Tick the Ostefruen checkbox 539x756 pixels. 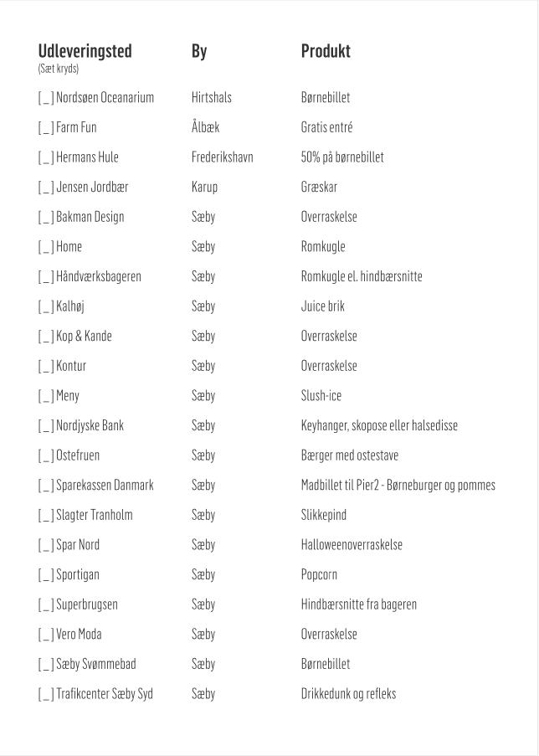tap(46, 456)
